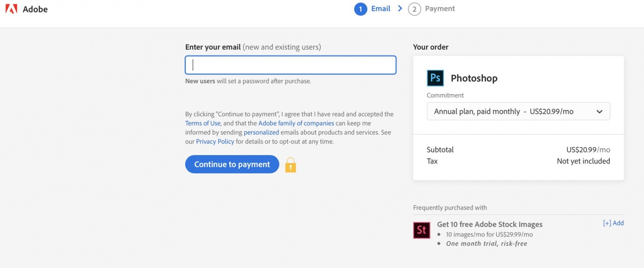Click the arrow between Email and Payment
This screenshot has height=268, width=644.
(x=400, y=8)
